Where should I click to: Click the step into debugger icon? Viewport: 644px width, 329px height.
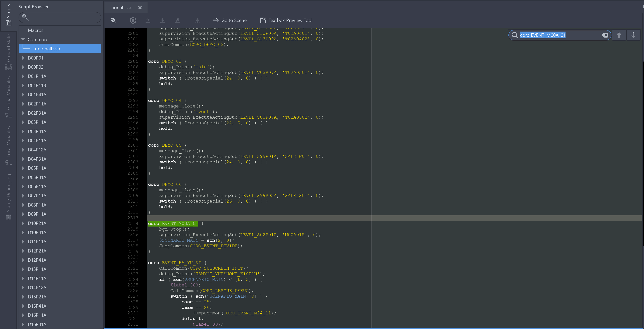click(163, 20)
